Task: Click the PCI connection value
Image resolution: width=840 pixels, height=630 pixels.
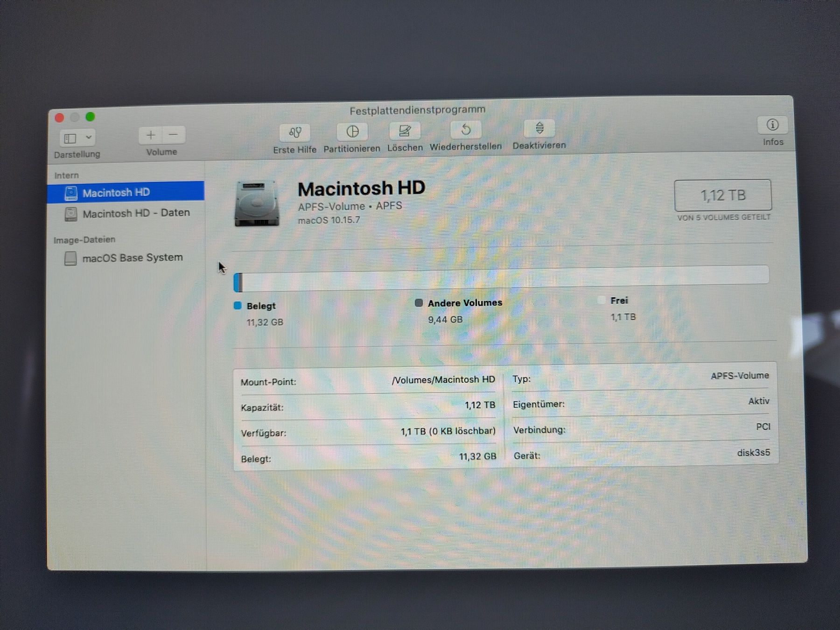Action: pos(763,427)
